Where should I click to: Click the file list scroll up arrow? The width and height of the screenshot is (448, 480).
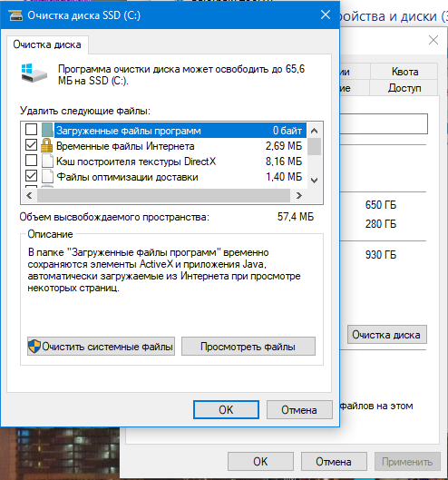point(314,131)
